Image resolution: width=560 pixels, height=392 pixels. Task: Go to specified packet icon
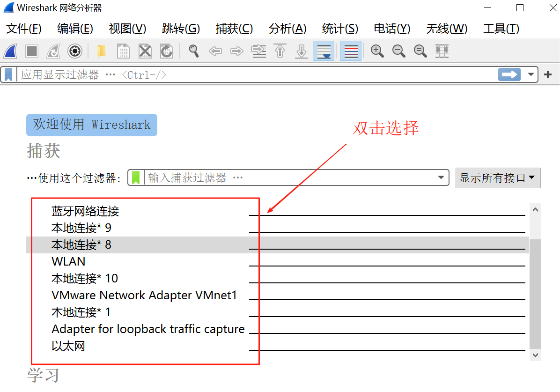(258, 51)
